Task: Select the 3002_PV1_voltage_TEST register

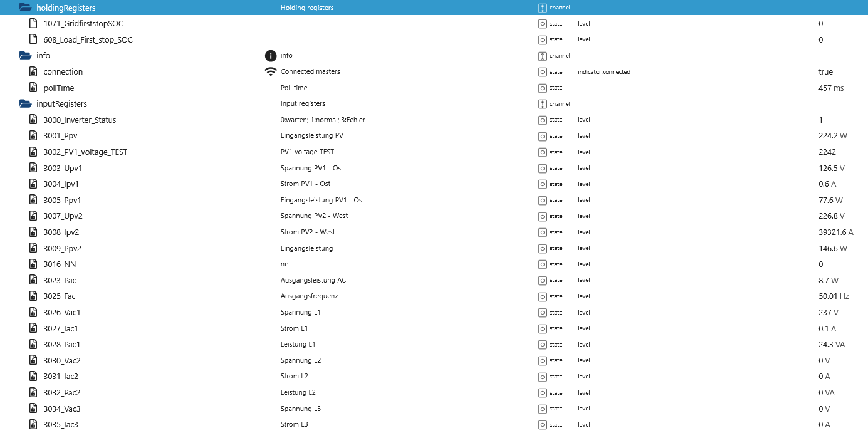Action: [x=85, y=152]
